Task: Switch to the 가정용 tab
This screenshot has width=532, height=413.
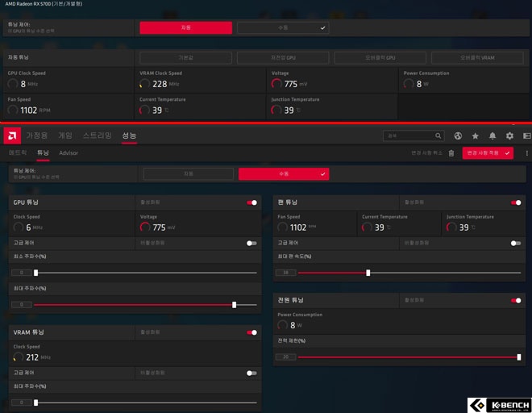Action: click(36, 136)
